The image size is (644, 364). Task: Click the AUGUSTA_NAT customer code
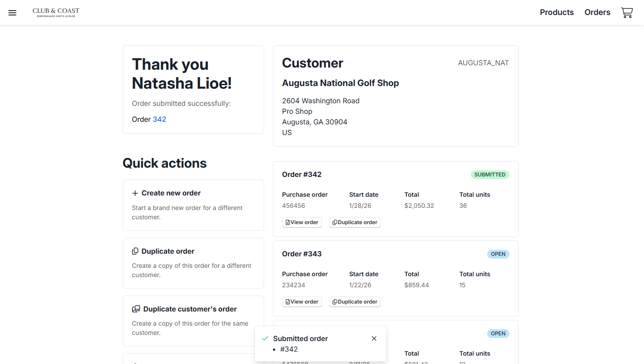click(x=483, y=63)
